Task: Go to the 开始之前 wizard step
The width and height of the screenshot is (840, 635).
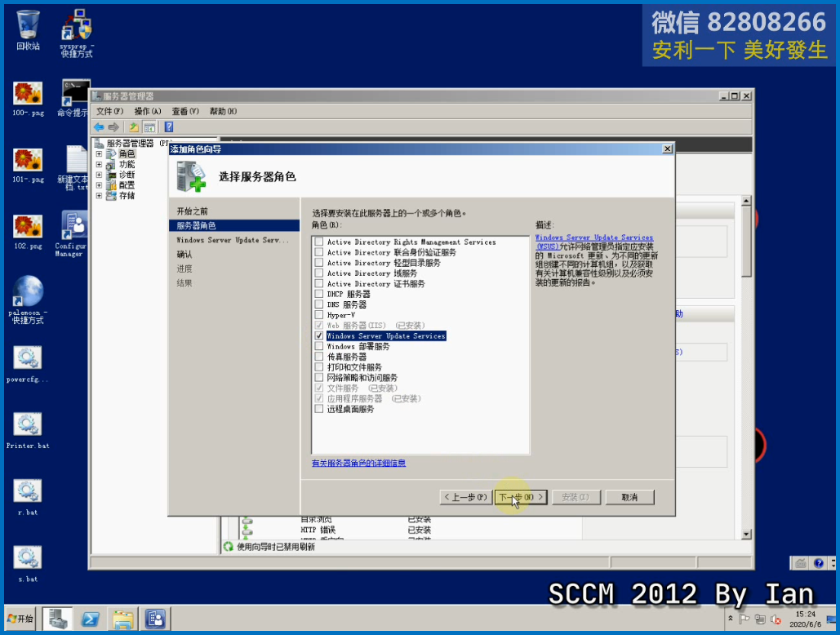Action: coord(193,211)
